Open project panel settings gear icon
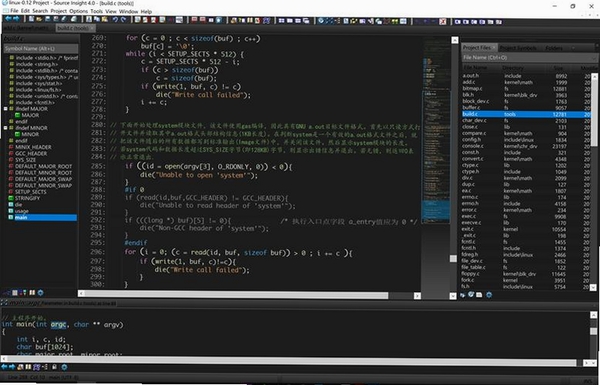 (489, 295)
